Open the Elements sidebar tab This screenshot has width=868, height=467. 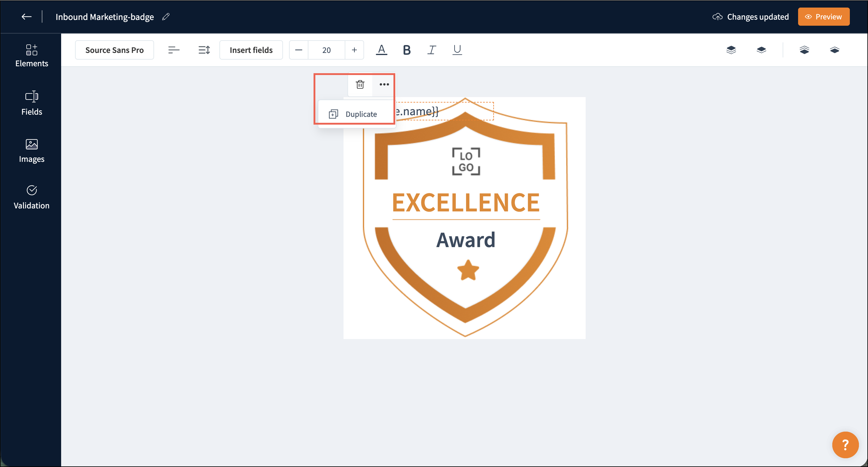point(32,55)
